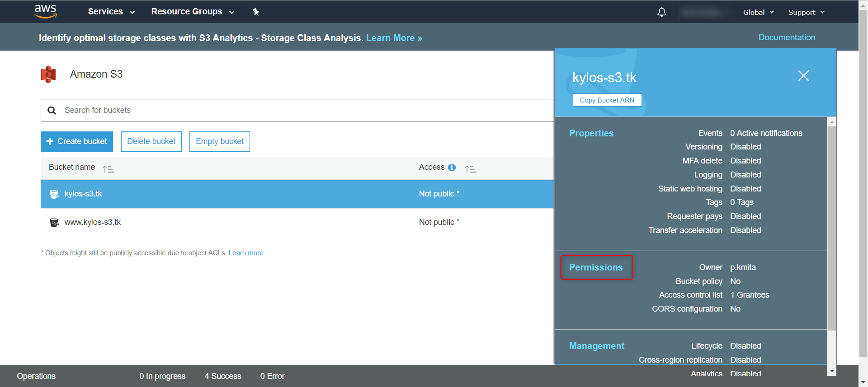The width and height of the screenshot is (868, 387).
Task: Click the Operations label in footer
Action: (x=36, y=376)
